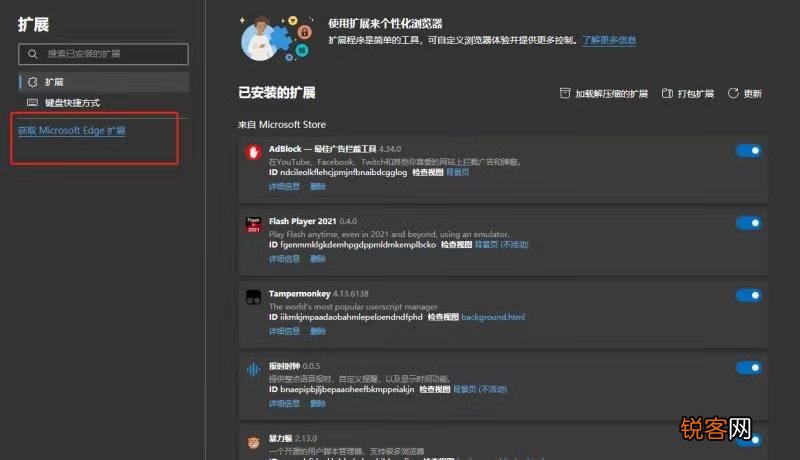Click AdBlock 删除 link

318,187
